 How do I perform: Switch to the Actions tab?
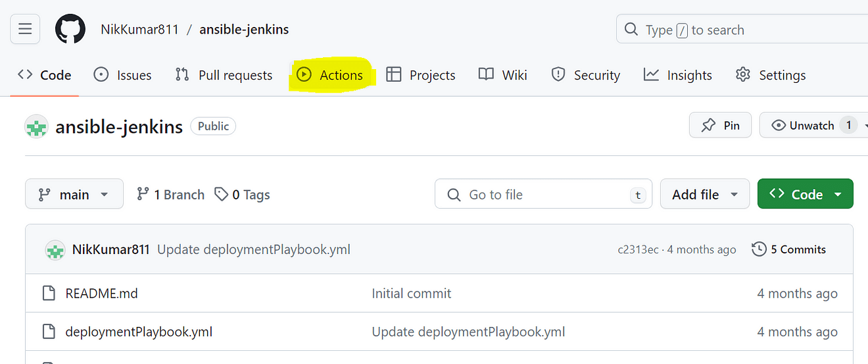[x=330, y=75]
